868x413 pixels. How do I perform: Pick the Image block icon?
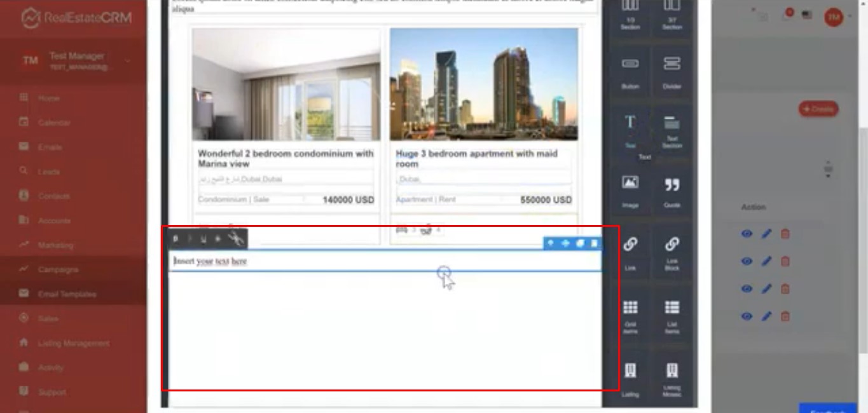click(x=630, y=189)
